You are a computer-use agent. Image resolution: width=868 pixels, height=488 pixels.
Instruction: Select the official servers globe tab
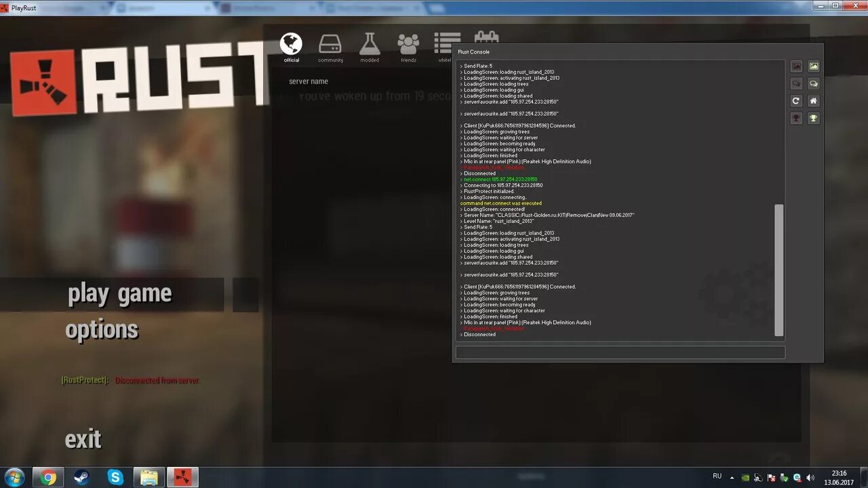coord(292,47)
